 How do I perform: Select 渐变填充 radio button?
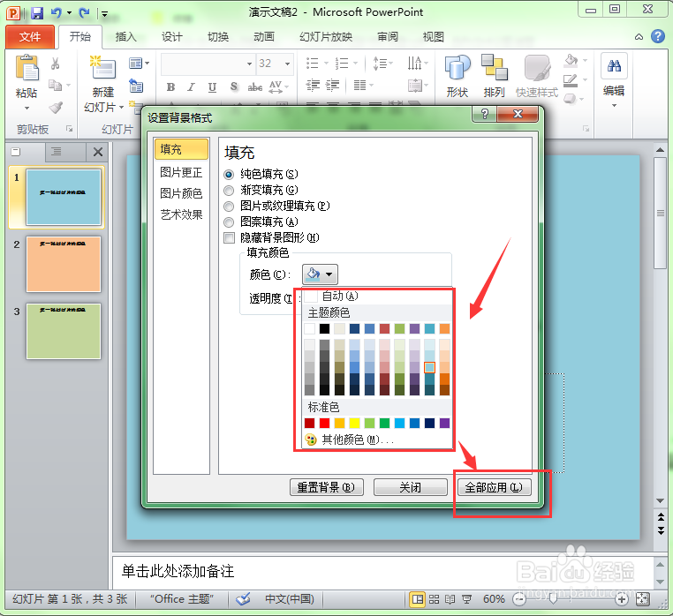(229, 191)
